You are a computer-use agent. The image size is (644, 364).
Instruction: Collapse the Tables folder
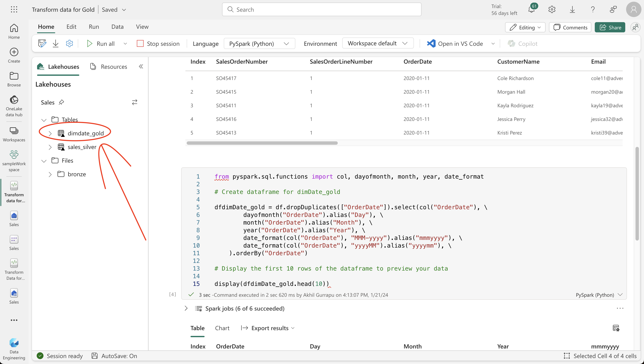pyautogui.click(x=44, y=120)
